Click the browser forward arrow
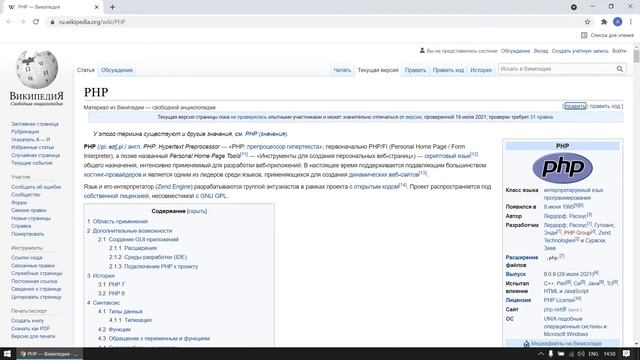This screenshot has width=640, height=360. (x=22, y=22)
